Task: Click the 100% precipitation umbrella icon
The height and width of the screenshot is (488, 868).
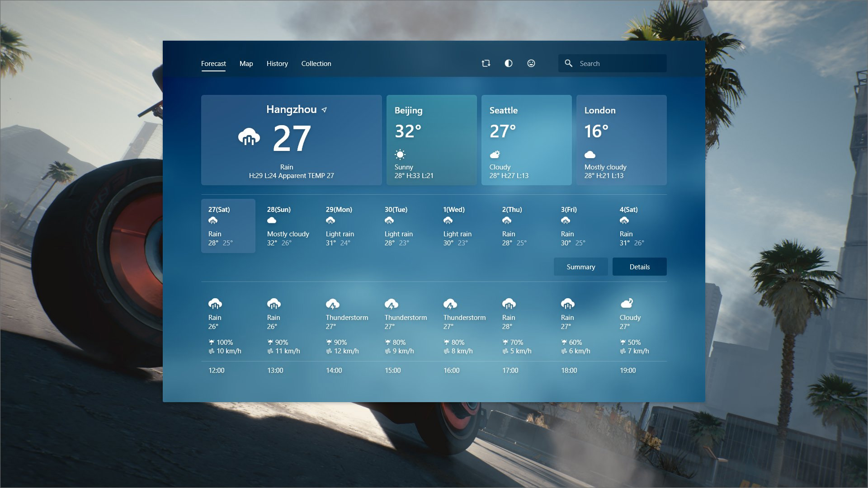Action: pyautogui.click(x=211, y=342)
